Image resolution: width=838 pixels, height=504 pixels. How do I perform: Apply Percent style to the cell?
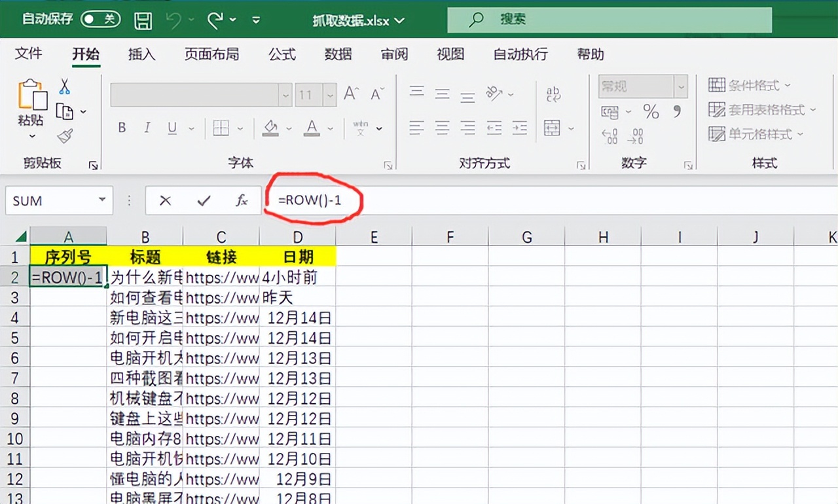point(651,112)
